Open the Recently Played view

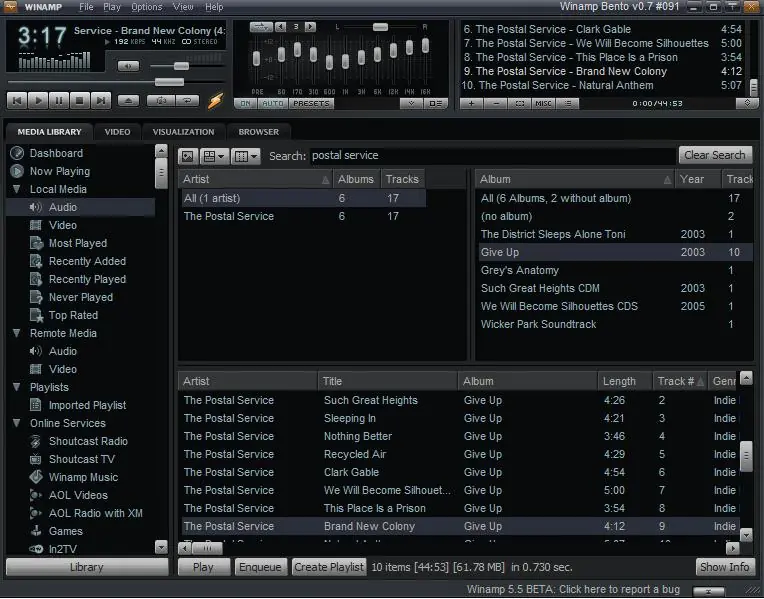pos(87,279)
